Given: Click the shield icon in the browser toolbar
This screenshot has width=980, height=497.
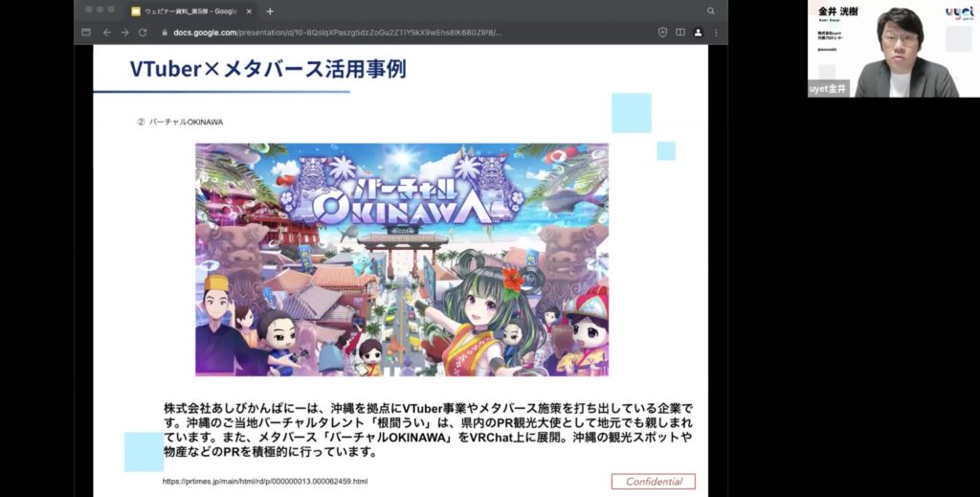Looking at the screenshot, I should coord(662,33).
